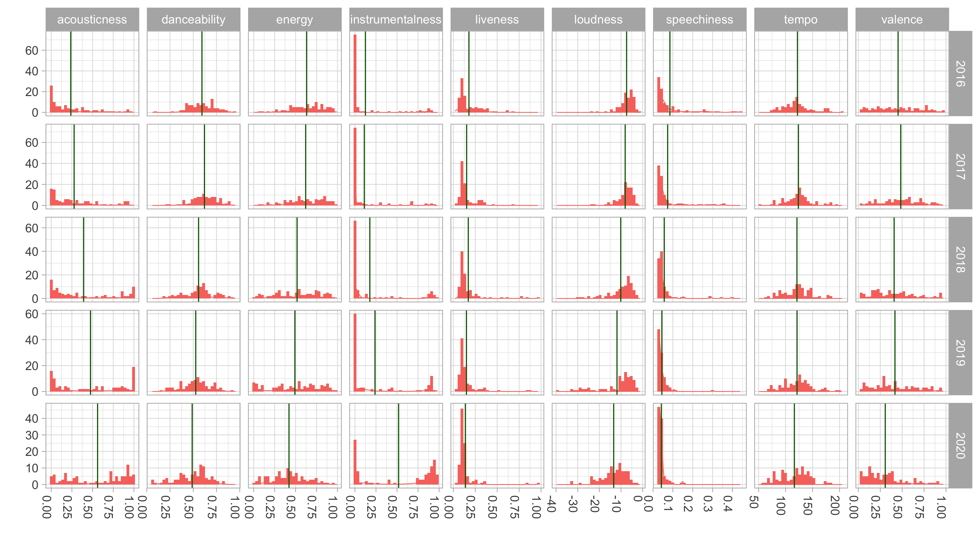The height and width of the screenshot is (544, 980).
Task: Click the tallest bar in speechiness 2020
Action: point(659,445)
